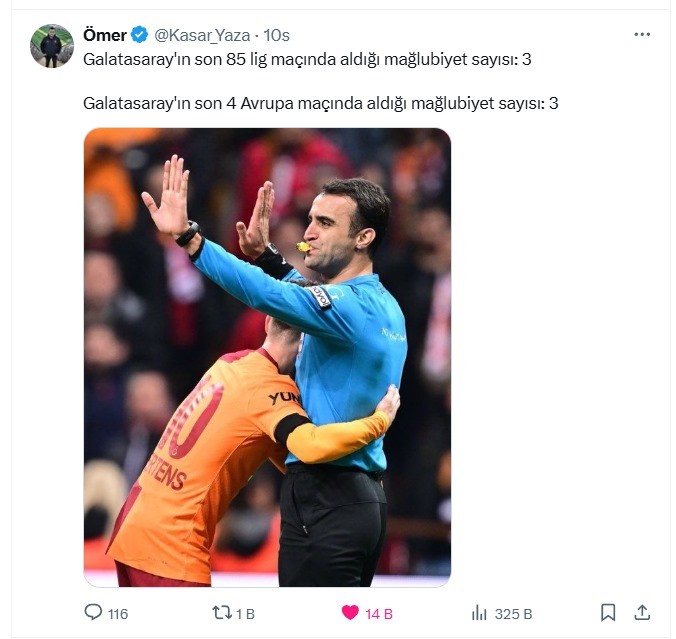Click the retweet arrows icon

(221, 613)
